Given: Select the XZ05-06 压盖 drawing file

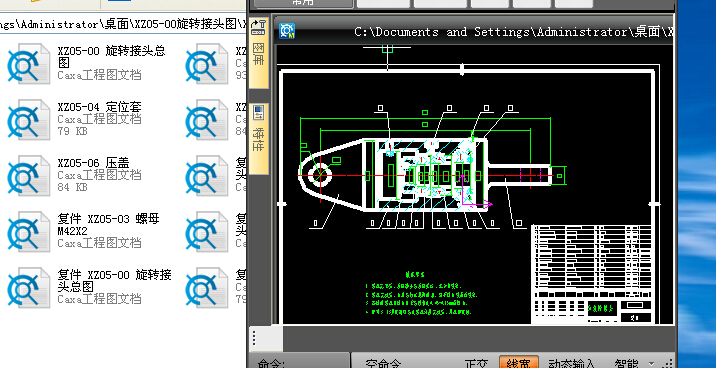Looking at the screenshot, I should [x=28, y=176].
